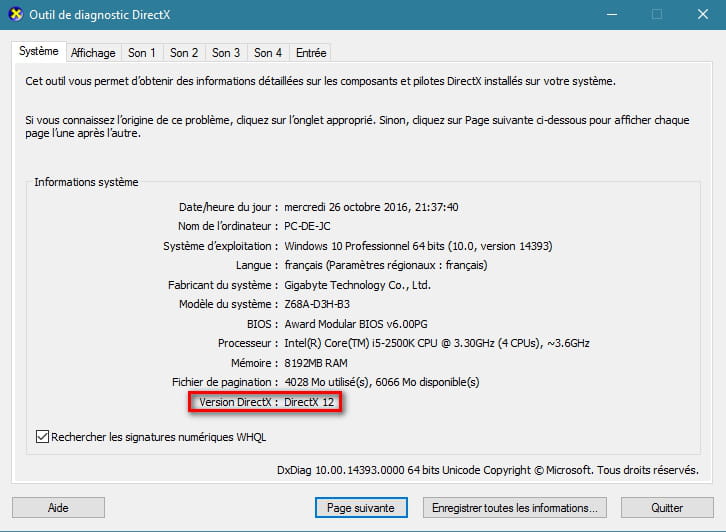Select computer name PC-DE-JC
Image resolution: width=726 pixels, height=532 pixels.
pos(307,226)
